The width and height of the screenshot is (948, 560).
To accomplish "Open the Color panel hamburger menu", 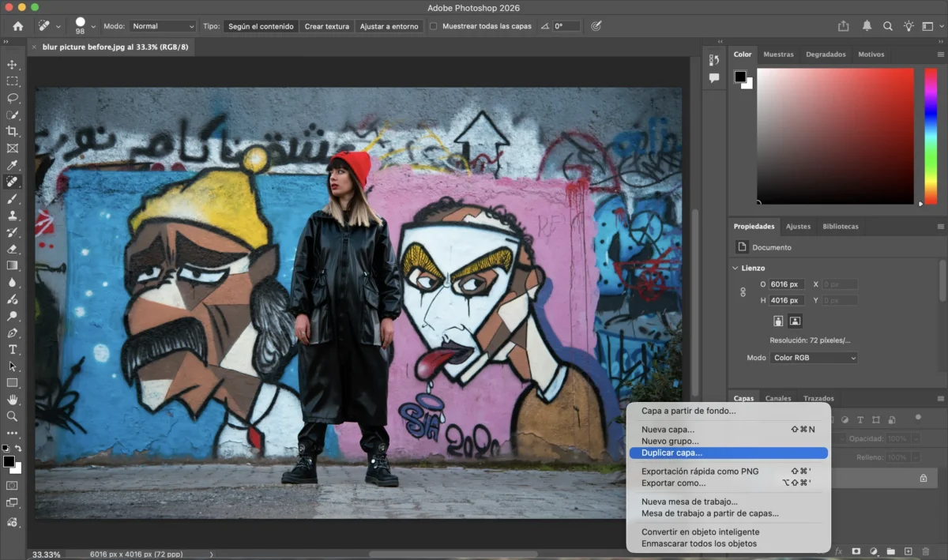I will 940,54.
